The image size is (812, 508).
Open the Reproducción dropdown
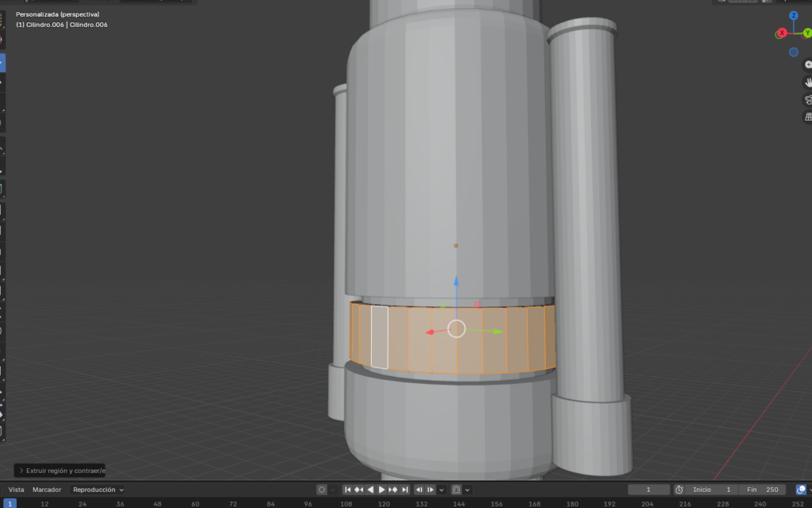pos(98,490)
